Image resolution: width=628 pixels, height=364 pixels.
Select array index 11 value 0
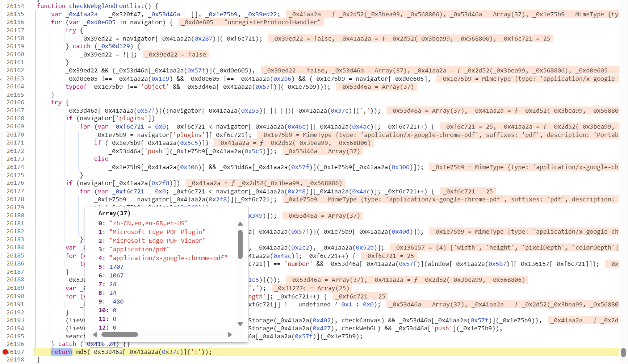click(x=114, y=319)
